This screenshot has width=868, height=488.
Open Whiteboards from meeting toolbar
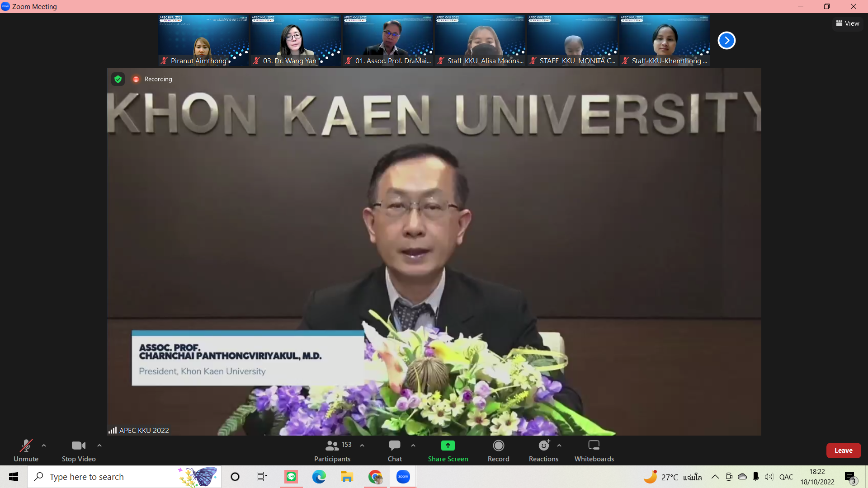coord(594,450)
